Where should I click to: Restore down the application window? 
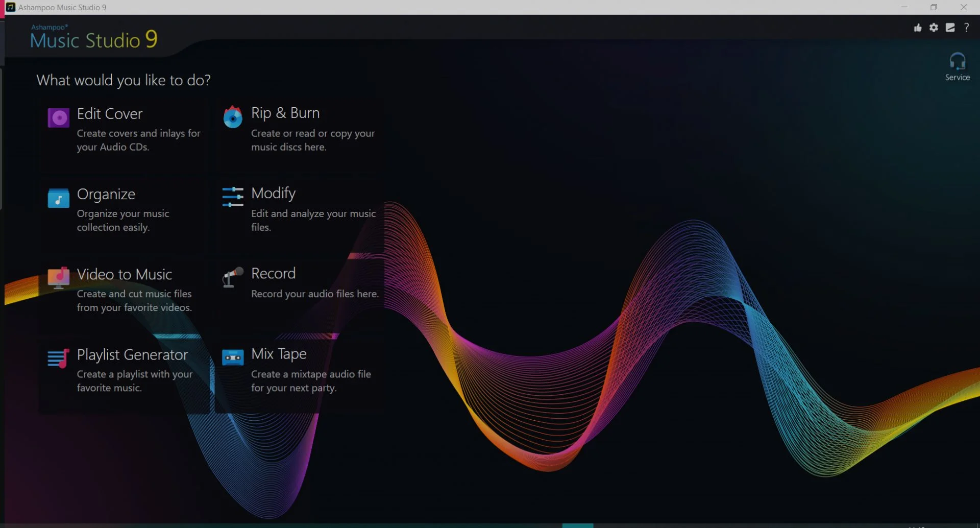coord(934,7)
